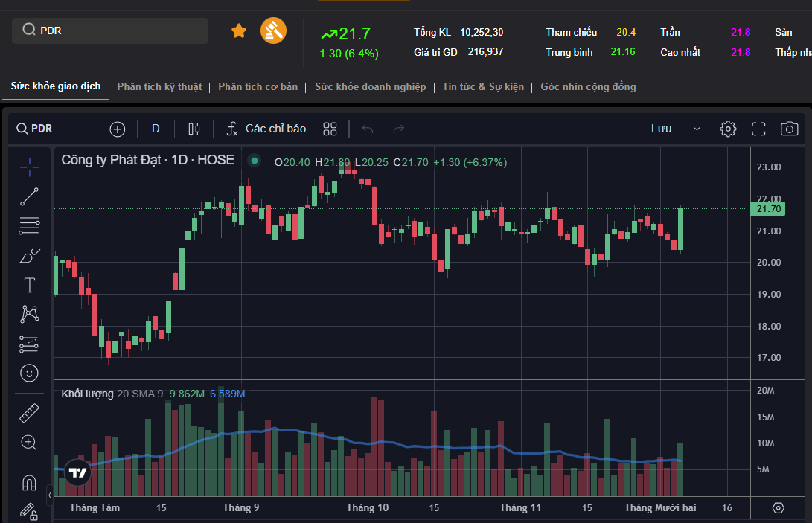
Task: Expand the dropdown arrow beside Lưu
Action: [697, 129]
